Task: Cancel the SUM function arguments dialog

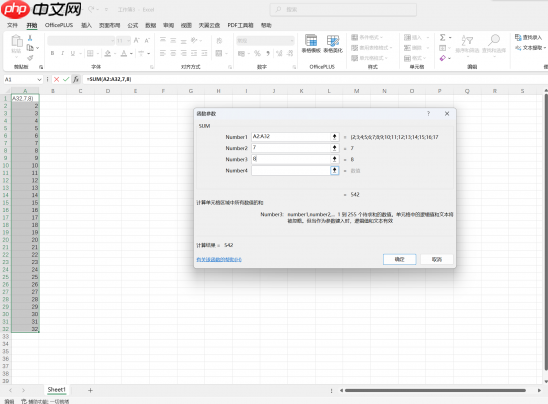Action: point(437,259)
